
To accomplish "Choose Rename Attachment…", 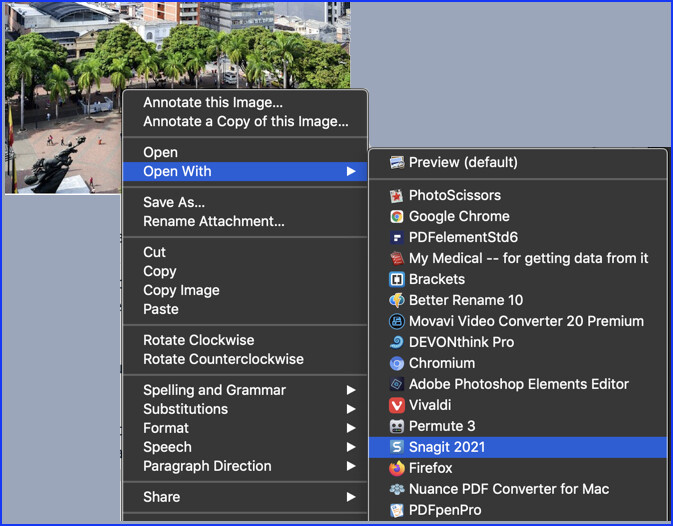I will [245, 221].
